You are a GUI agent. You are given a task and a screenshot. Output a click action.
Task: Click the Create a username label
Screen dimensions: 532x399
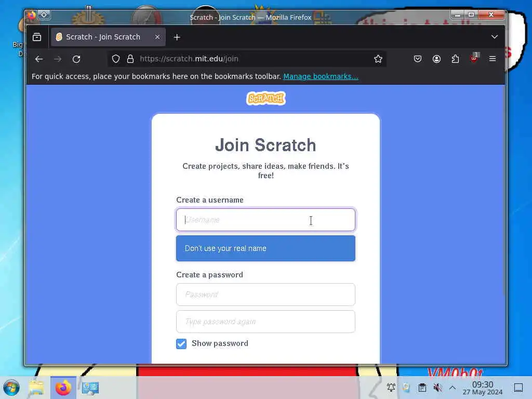[x=210, y=200]
